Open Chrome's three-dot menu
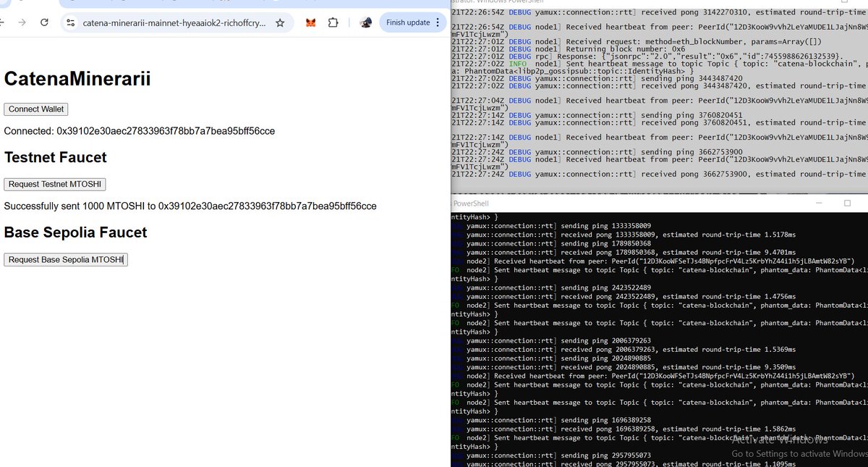The width and height of the screenshot is (868, 467). (x=438, y=22)
